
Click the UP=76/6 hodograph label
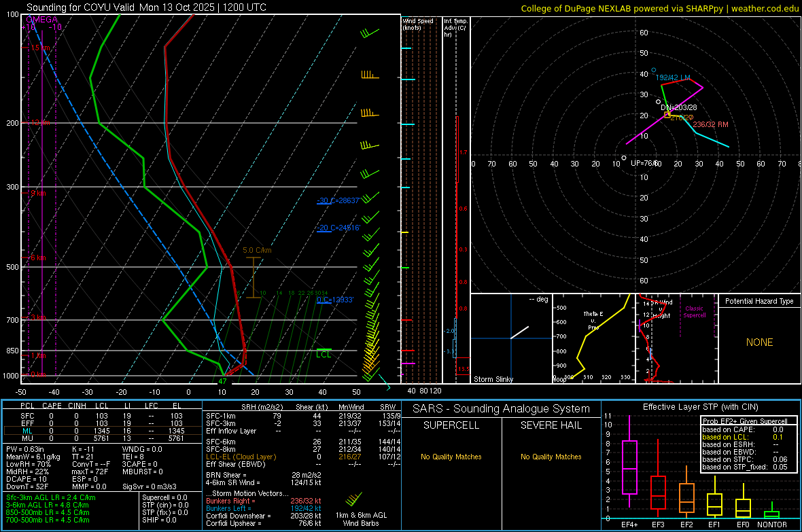pos(644,163)
